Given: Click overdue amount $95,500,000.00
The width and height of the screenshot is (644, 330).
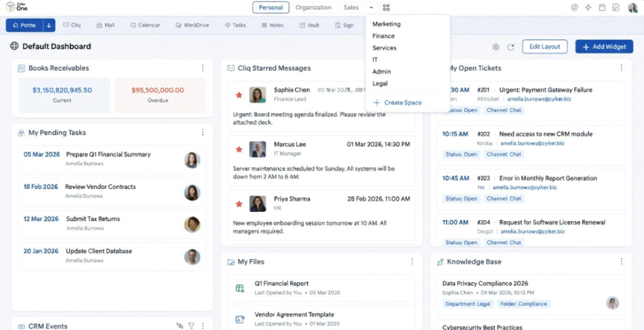Looking at the screenshot, I should (x=158, y=90).
